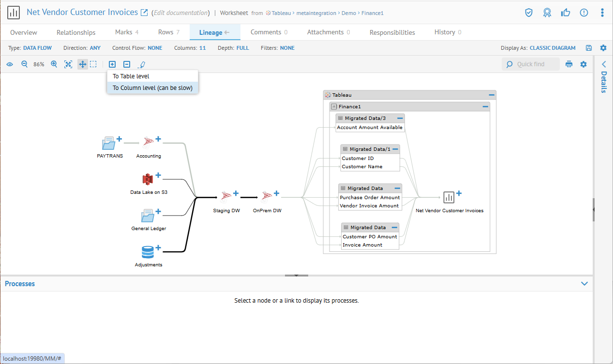613x364 pixels.
Task: Zoom in on the lineage diagram
Action: pyautogui.click(x=54, y=64)
